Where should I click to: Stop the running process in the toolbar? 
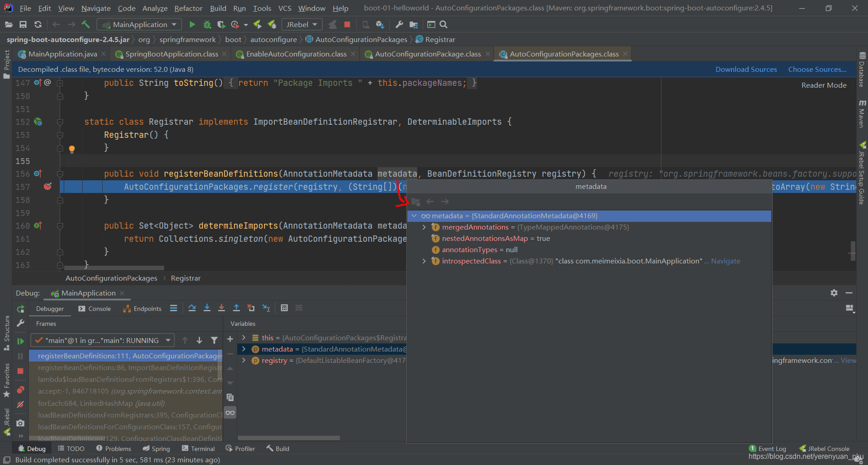tap(347, 24)
